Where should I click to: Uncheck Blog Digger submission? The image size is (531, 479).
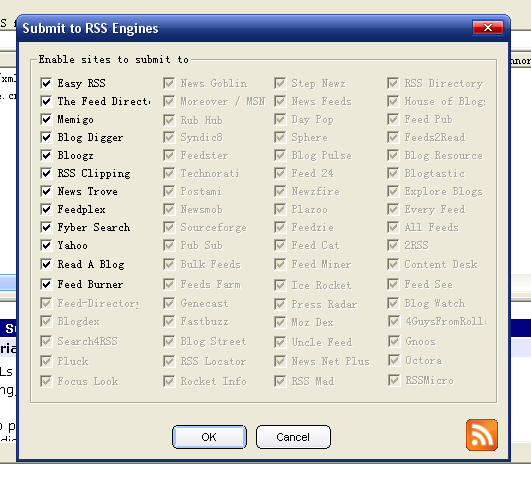[46, 137]
